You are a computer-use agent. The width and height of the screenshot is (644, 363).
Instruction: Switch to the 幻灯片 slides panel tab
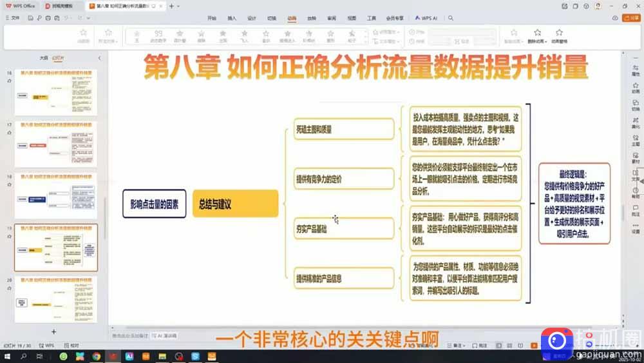[58, 58]
